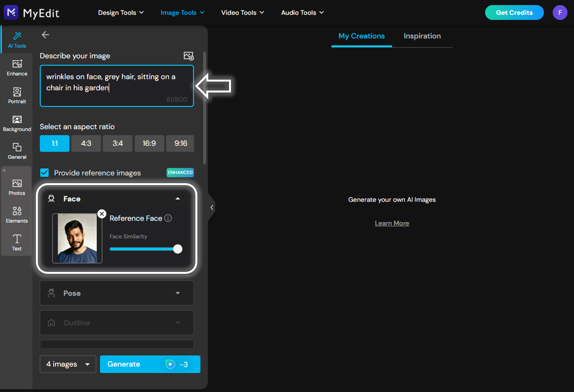Click the General tools sidebar icon
Screen dimensions: 574x392
point(17,151)
